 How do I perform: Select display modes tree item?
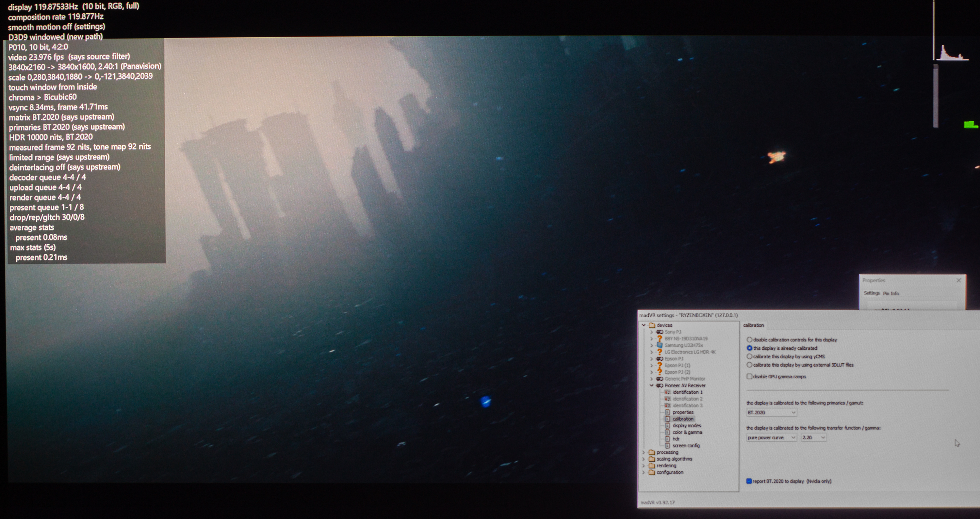point(686,425)
